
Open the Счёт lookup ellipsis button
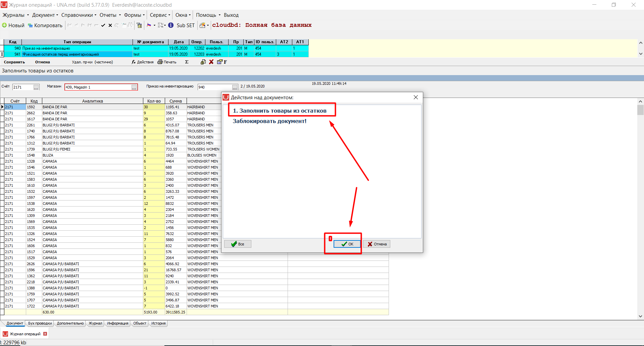[36, 87]
